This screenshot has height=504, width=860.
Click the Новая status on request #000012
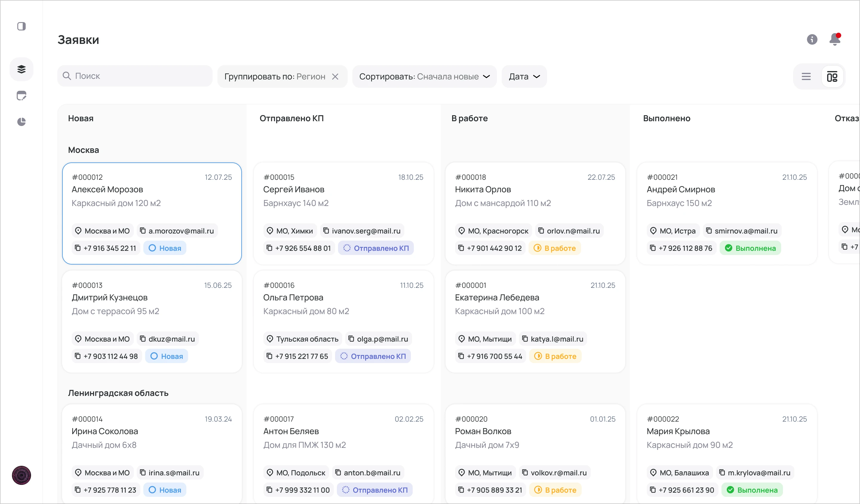pos(165,248)
